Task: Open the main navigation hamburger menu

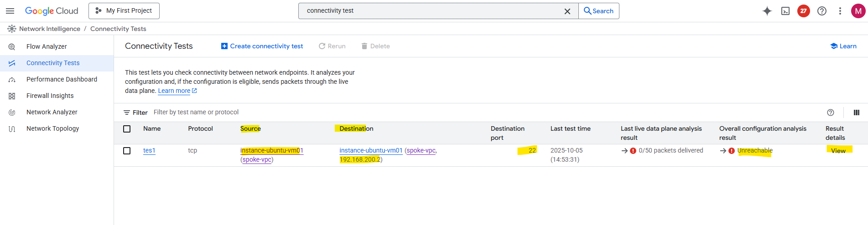Action: tap(10, 11)
